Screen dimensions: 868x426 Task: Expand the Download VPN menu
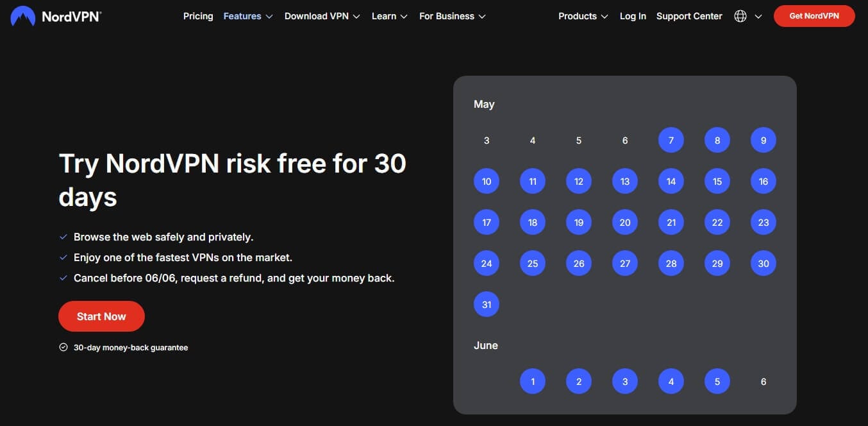coord(322,16)
